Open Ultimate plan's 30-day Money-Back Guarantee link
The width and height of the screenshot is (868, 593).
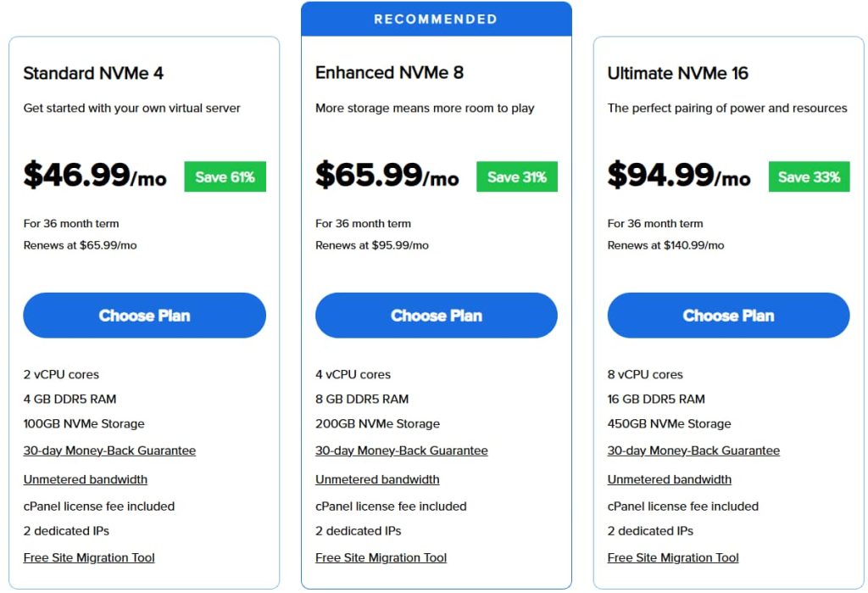tap(693, 450)
